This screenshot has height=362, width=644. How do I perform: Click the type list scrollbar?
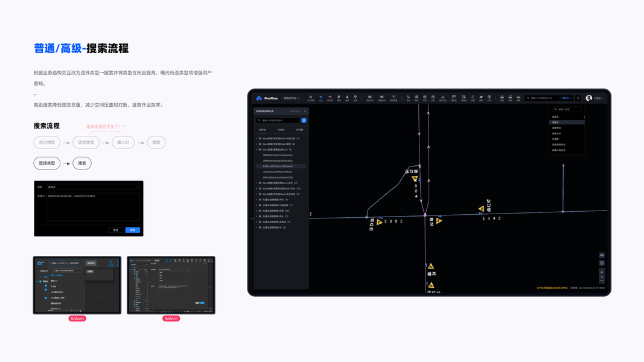(584, 117)
